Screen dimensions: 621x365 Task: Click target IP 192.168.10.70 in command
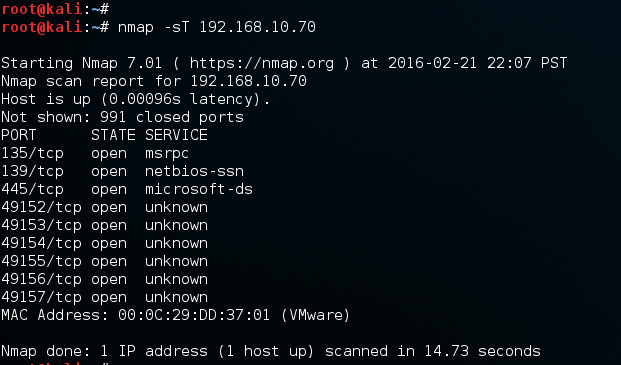pos(257,27)
